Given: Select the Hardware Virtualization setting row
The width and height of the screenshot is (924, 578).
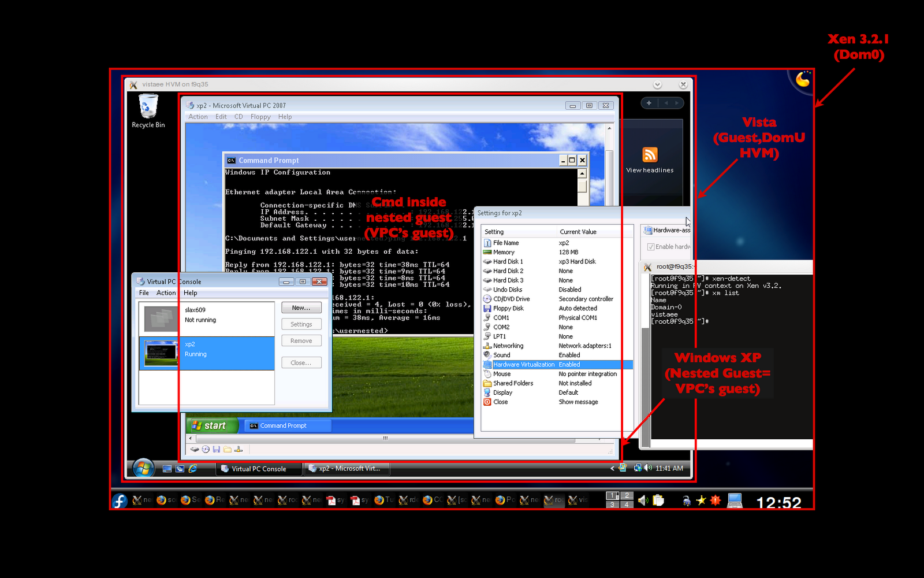Looking at the screenshot, I should click(557, 365).
